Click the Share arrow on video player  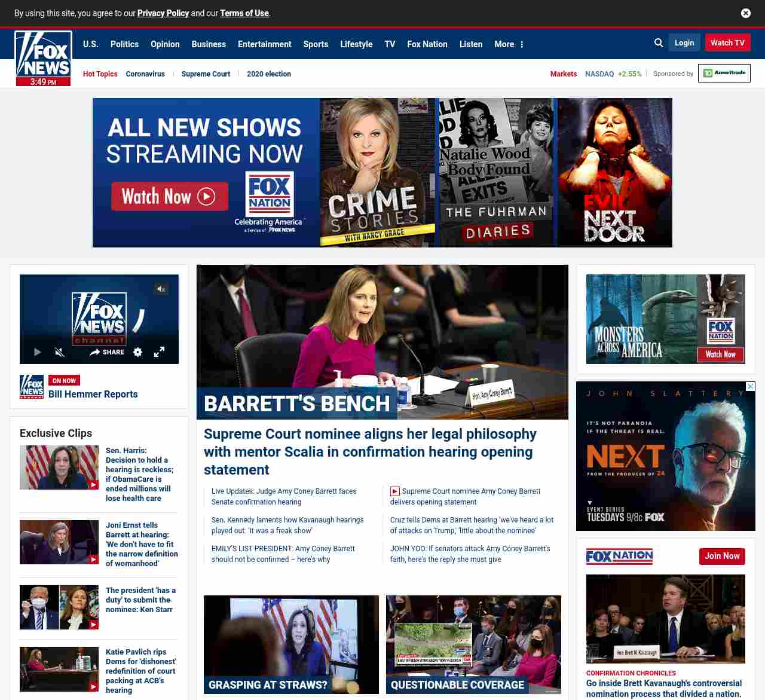(107, 352)
